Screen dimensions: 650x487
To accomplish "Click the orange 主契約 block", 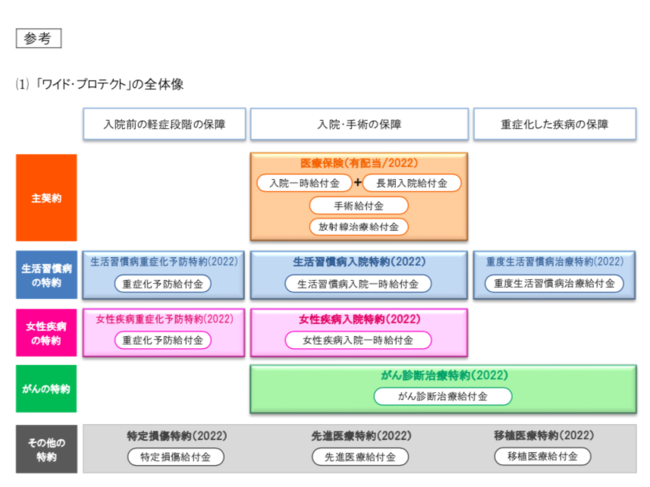I will (46, 198).
